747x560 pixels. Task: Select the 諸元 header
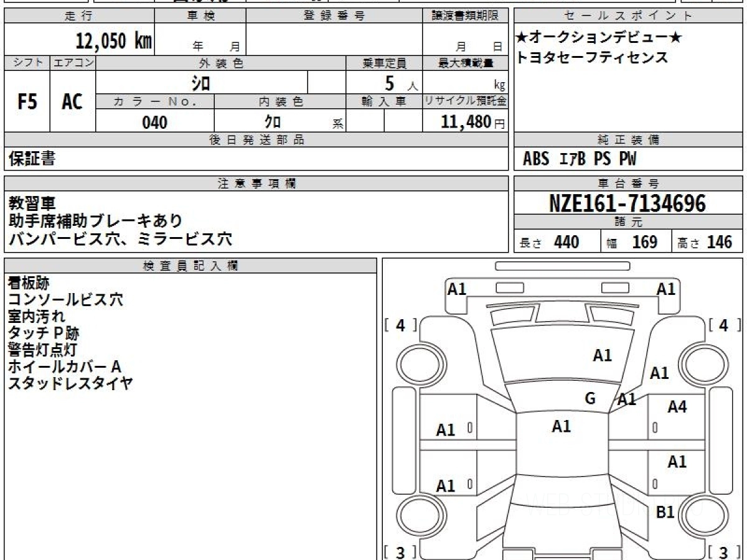[629, 222]
